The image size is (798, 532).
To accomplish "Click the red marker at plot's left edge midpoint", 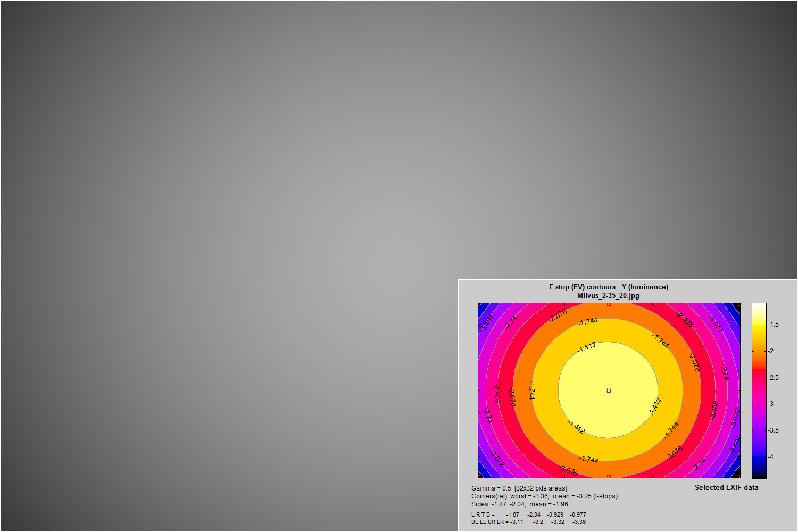I will 479,390.
